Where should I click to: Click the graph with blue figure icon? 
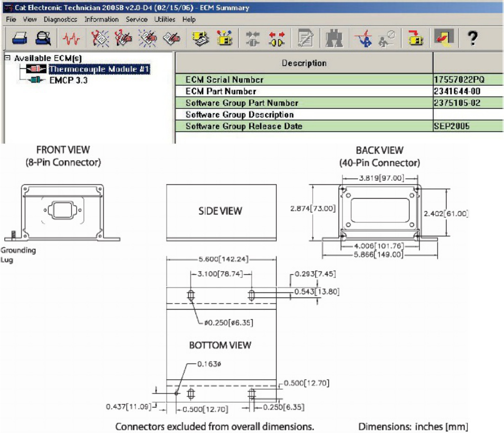coord(364,39)
